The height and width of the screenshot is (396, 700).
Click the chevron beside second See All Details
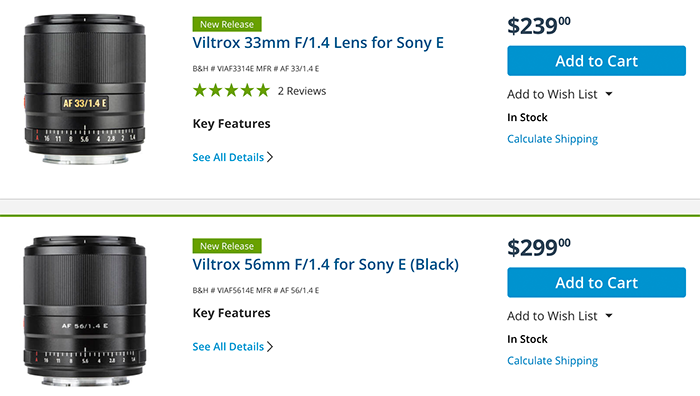click(x=270, y=346)
